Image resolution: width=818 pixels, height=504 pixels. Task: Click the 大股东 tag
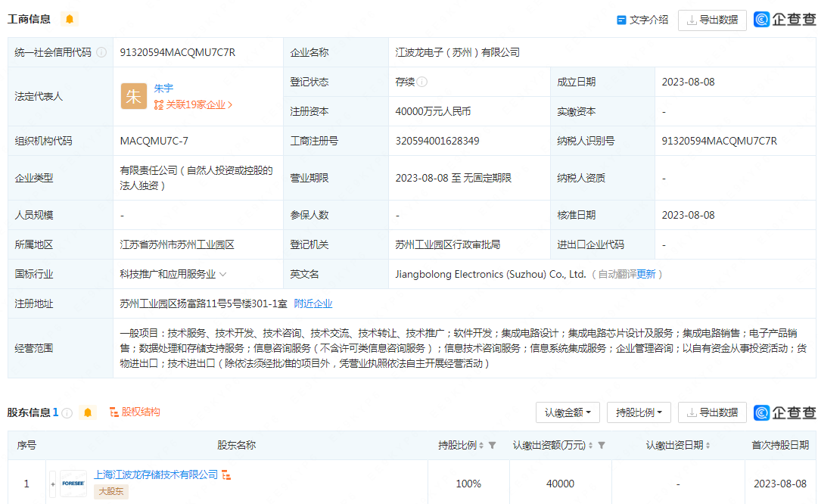(x=111, y=491)
